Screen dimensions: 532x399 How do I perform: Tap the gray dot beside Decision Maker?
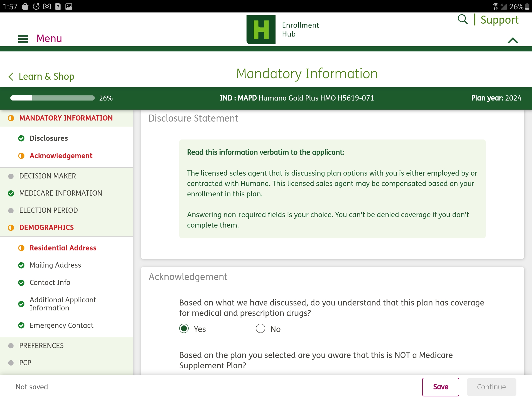tap(11, 176)
